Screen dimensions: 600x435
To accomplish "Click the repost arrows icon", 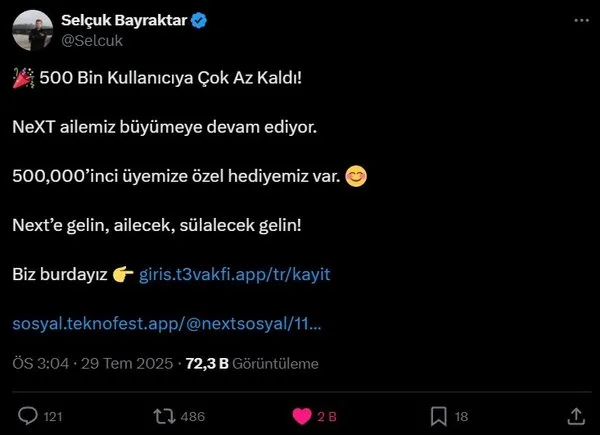I will click(x=164, y=416).
